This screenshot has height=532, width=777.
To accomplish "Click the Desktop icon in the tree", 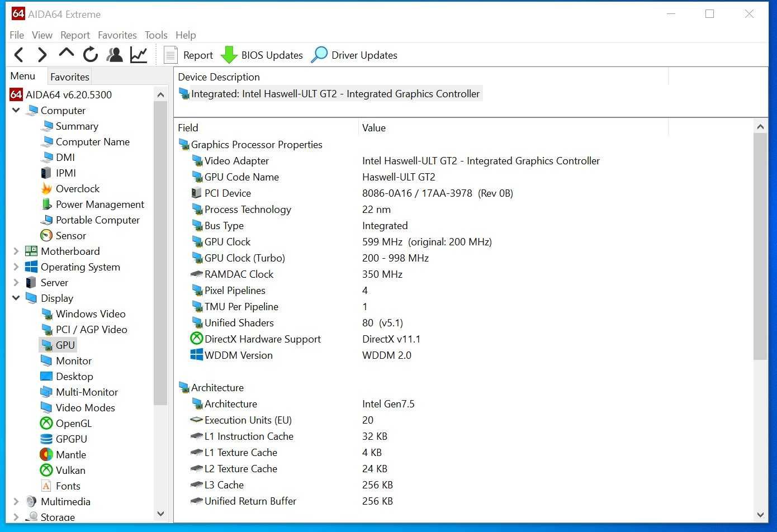I will click(x=46, y=377).
